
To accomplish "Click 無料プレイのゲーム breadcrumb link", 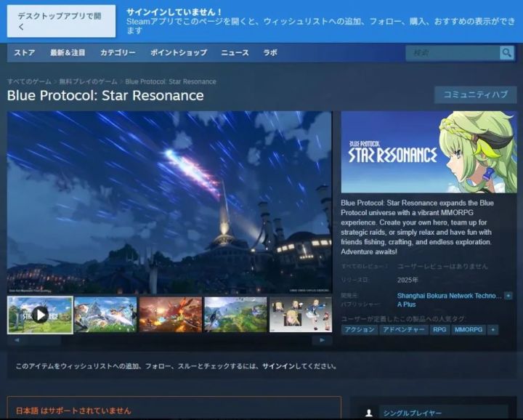I will (x=89, y=81).
